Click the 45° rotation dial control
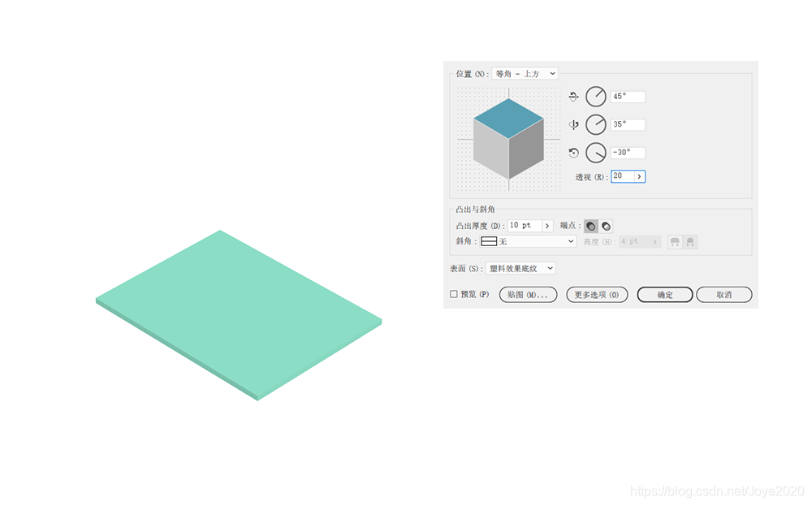Screen dimensions: 812x506 [x=595, y=97]
